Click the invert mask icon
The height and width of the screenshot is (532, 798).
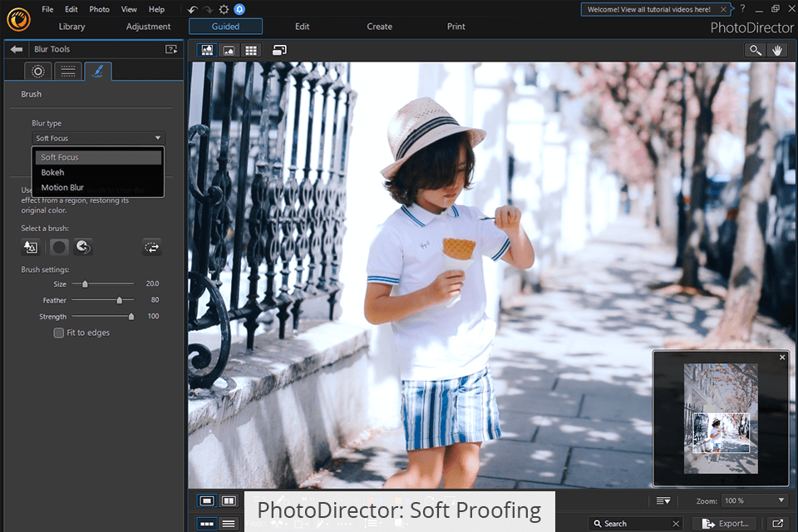151,248
